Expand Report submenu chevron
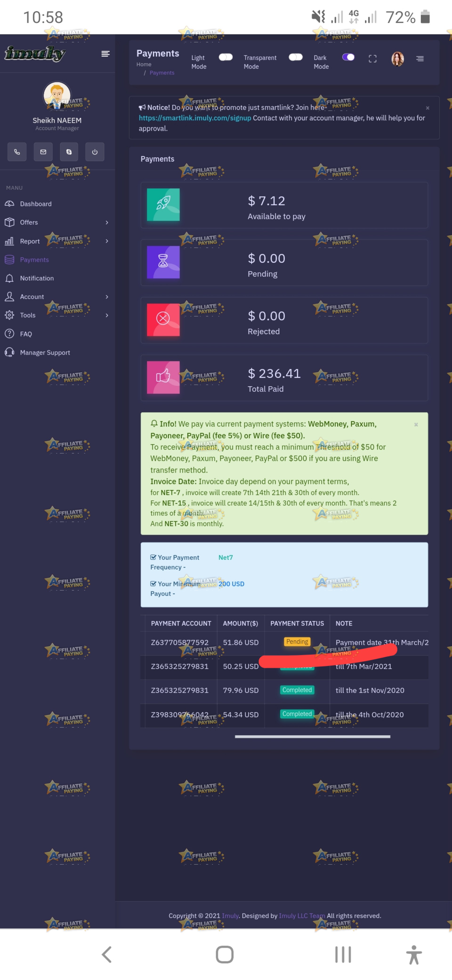The image size is (452, 980). pyautogui.click(x=107, y=241)
